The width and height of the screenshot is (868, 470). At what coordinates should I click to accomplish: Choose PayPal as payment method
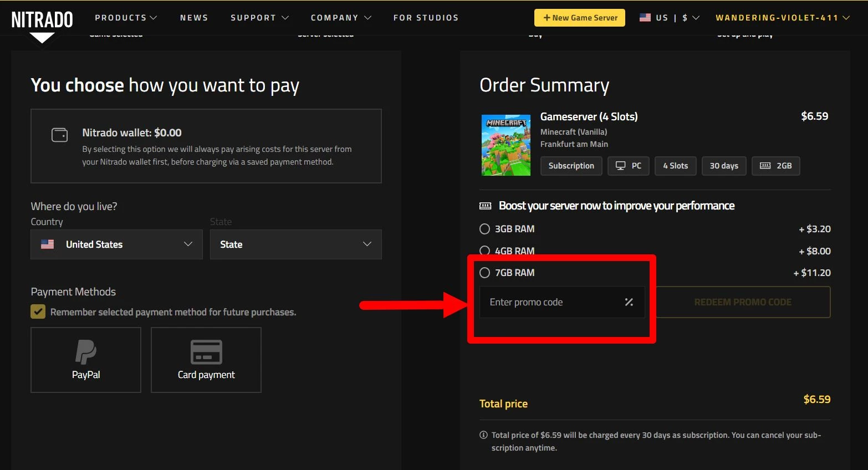pyautogui.click(x=86, y=360)
